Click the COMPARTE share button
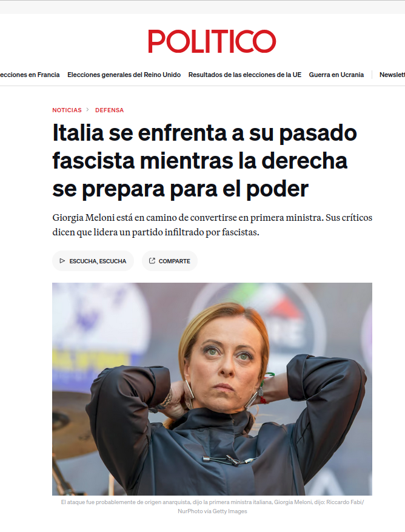Viewport: 405px width, 532px height. [170, 261]
